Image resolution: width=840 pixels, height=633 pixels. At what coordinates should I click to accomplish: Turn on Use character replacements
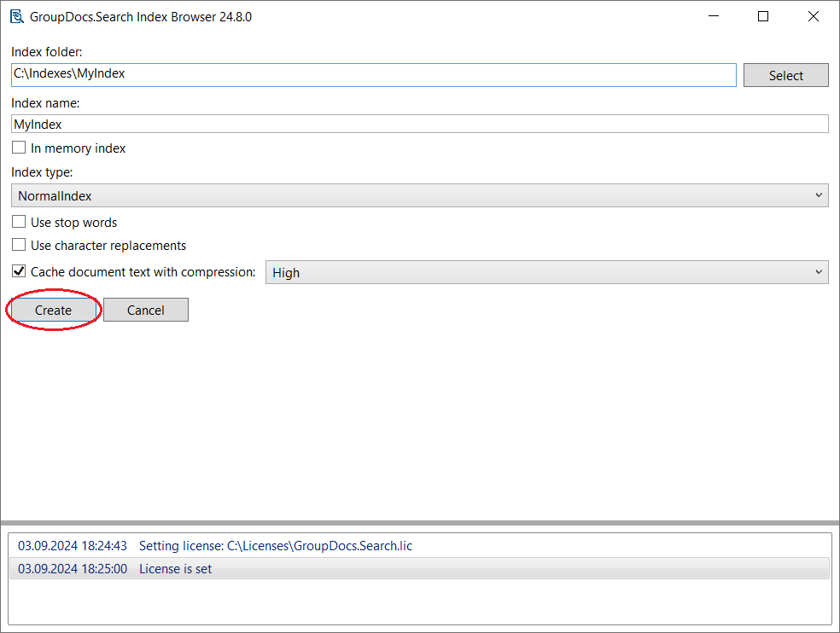coord(19,245)
